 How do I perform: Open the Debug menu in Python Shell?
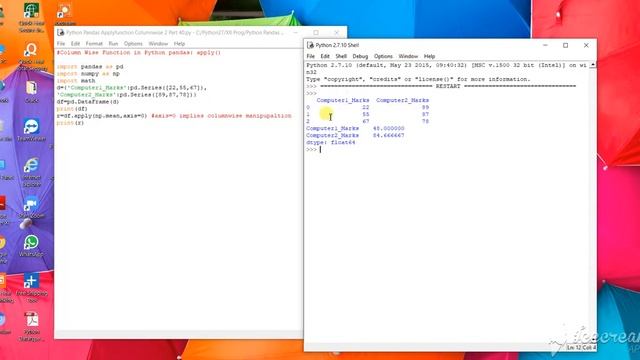click(x=360, y=56)
